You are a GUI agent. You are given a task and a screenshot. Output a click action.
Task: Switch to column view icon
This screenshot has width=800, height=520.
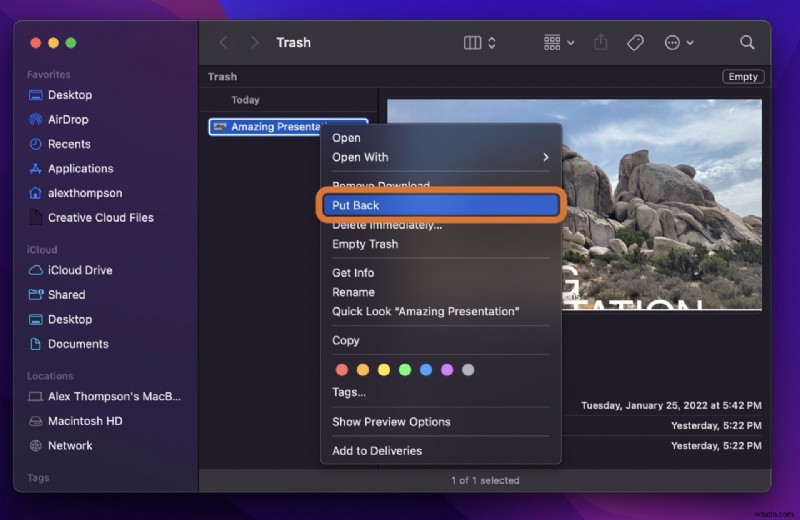pyautogui.click(x=472, y=42)
